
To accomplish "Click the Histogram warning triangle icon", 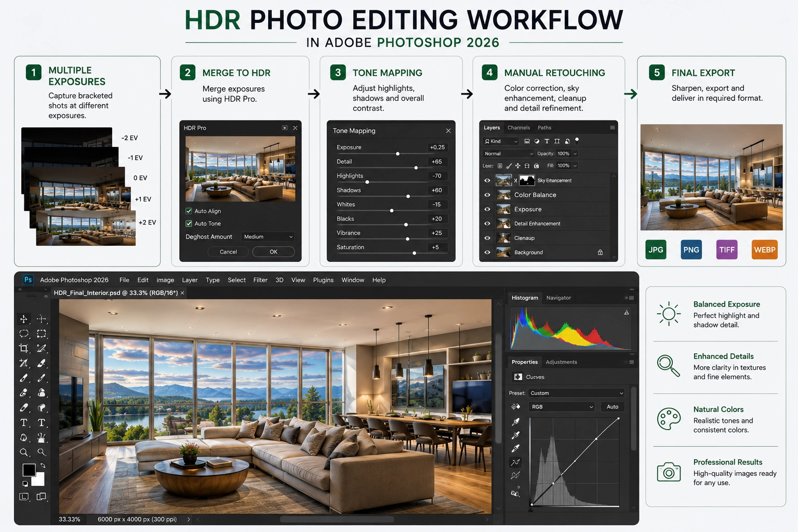I will [x=627, y=312].
